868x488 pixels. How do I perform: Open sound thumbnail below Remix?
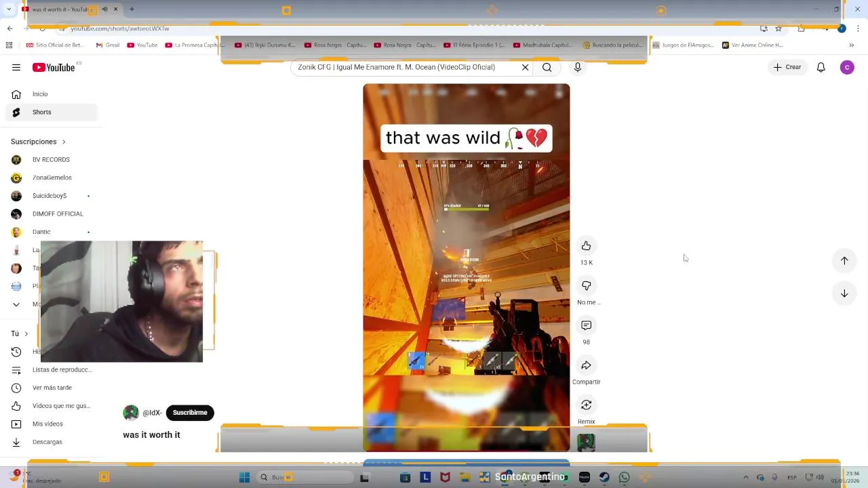[x=587, y=443]
